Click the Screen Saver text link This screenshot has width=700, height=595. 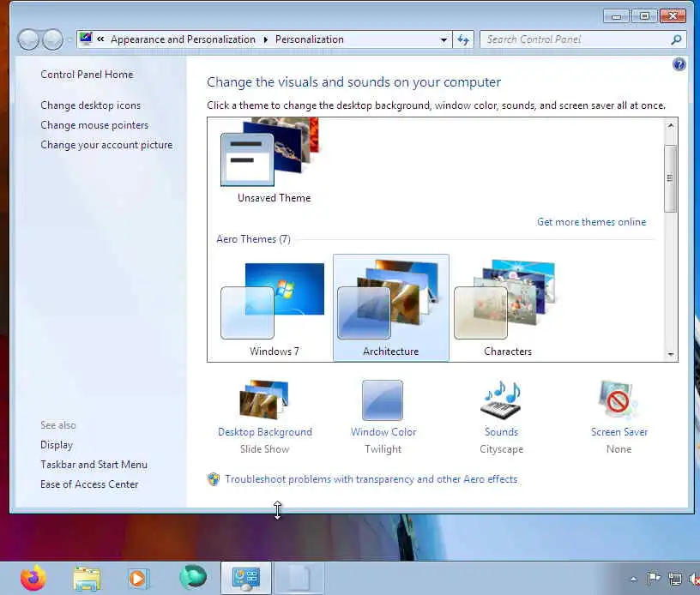coord(619,432)
